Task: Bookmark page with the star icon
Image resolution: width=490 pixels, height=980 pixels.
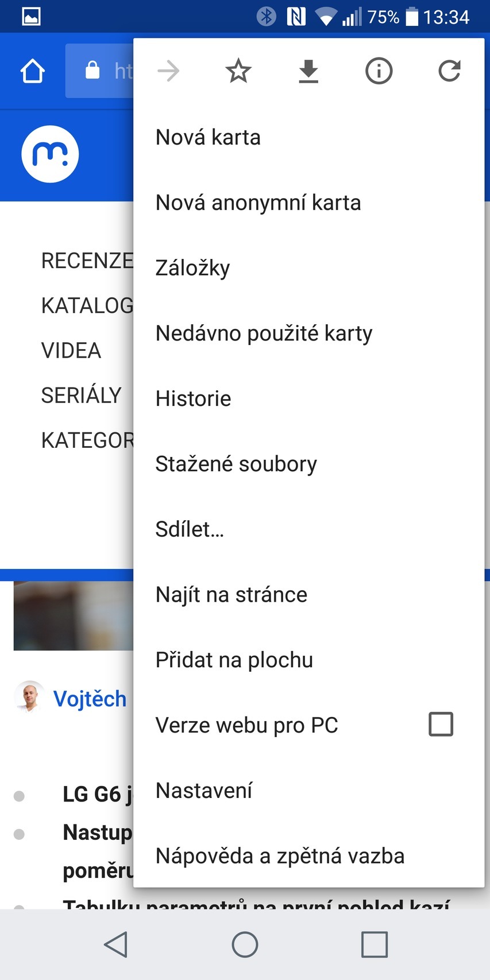Action: 238,71
